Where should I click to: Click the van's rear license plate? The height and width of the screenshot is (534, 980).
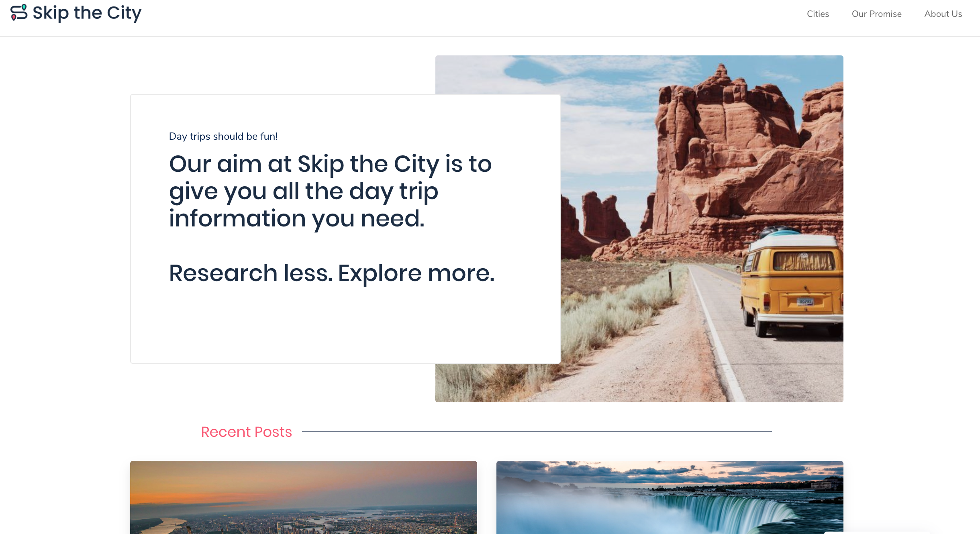coord(805,302)
